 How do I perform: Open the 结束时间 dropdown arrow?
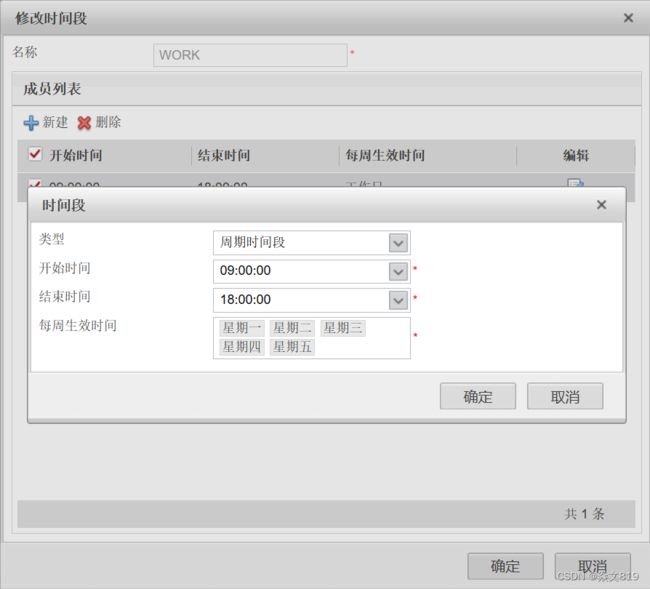[398, 300]
